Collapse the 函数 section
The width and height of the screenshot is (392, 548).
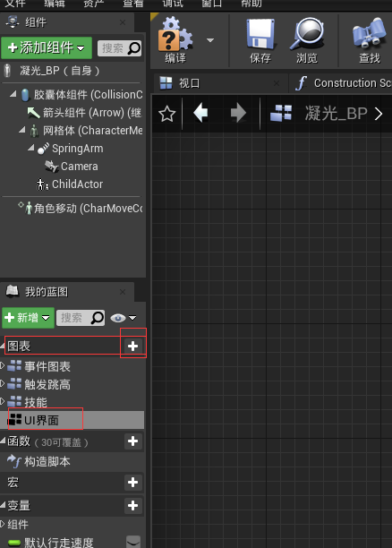tap(3, 441)
